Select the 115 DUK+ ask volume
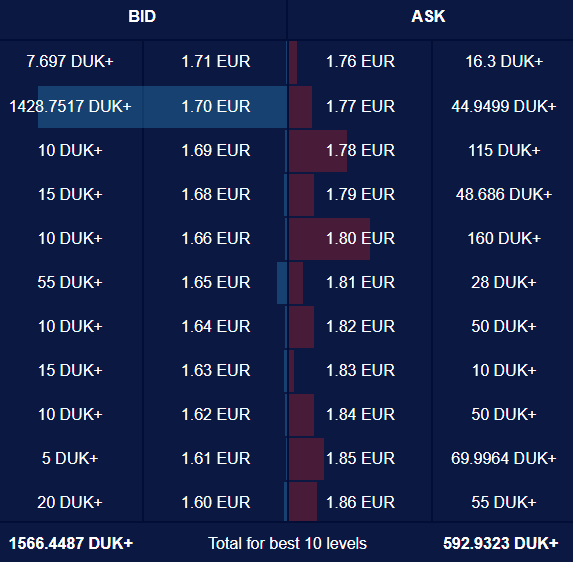Screen dimensions: 573x562 tap(504, 150)
